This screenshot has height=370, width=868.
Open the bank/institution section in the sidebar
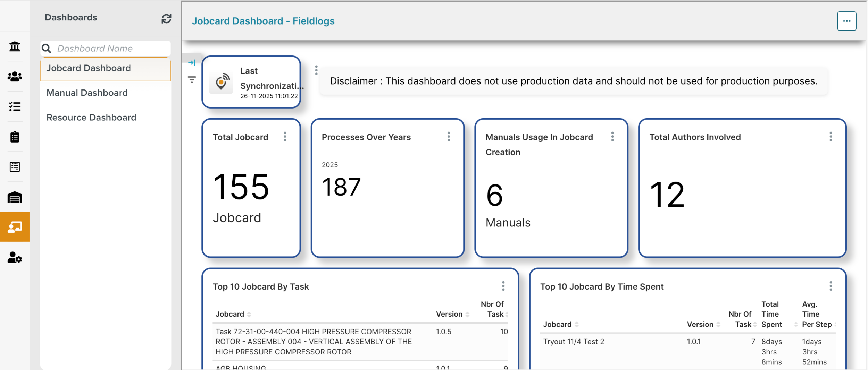point(15,46)
